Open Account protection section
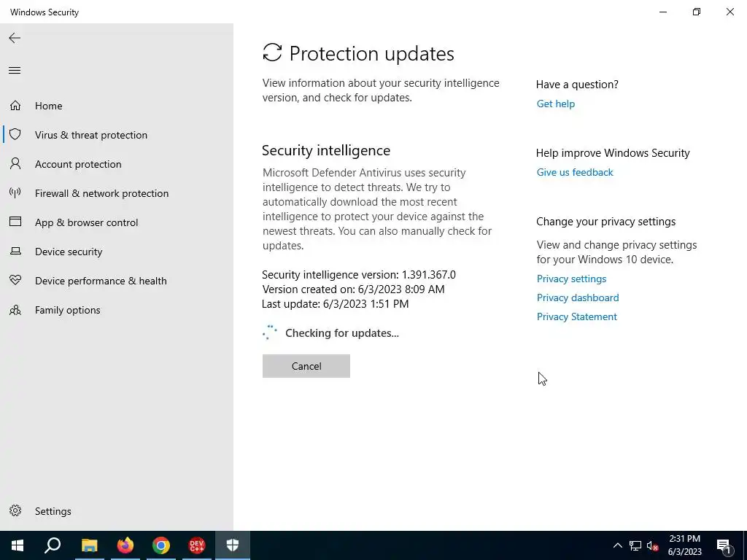 [x=78, y=164]
